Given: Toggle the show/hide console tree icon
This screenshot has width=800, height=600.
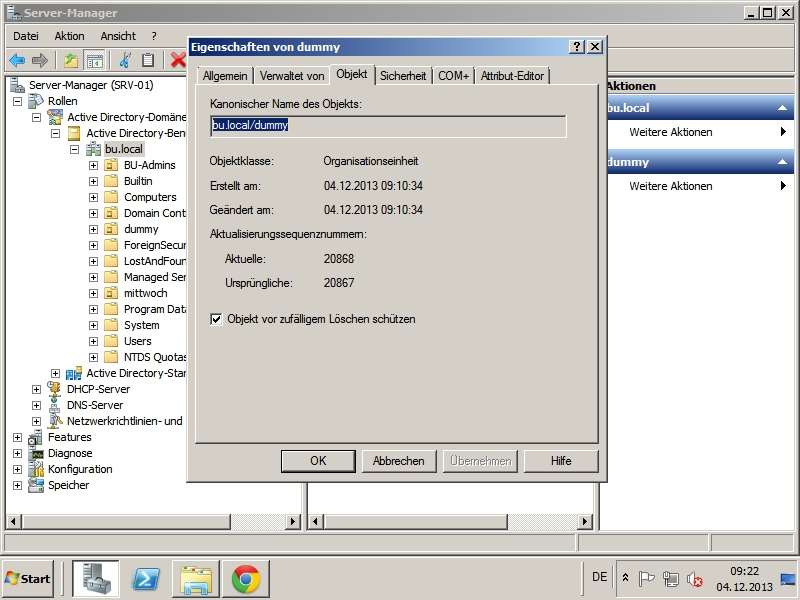Looking at the screenshot, I should pyautogui.click(x=95, y=60).
